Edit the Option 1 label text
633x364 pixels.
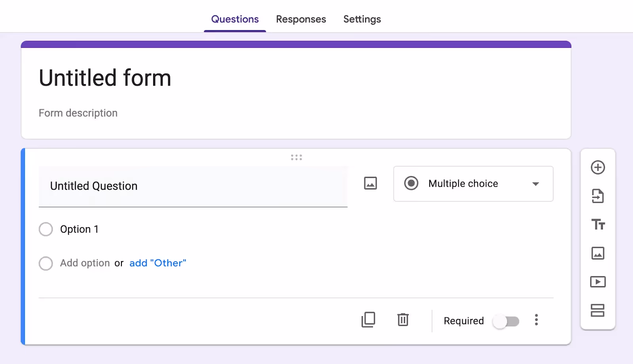point(80,229)
